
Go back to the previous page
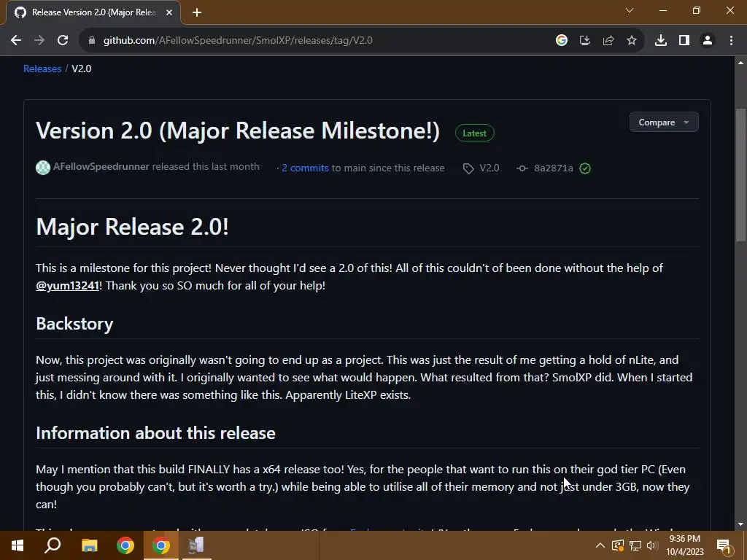click(x=16, y=41)
